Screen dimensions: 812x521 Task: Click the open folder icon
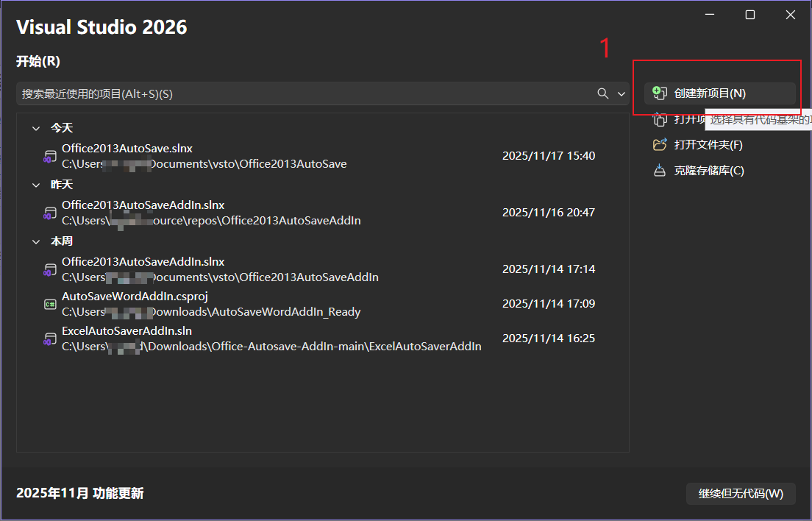click(x=660, y=145)
